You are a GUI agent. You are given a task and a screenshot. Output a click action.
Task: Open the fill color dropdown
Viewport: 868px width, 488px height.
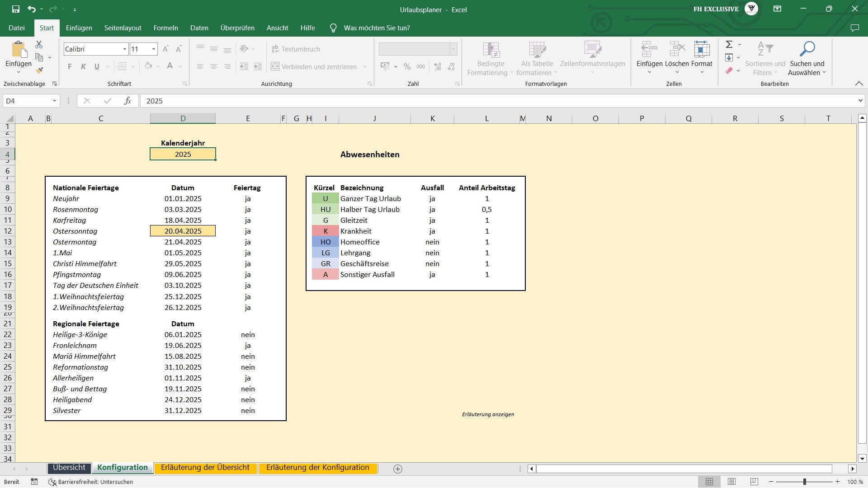[x=157, y=66]
